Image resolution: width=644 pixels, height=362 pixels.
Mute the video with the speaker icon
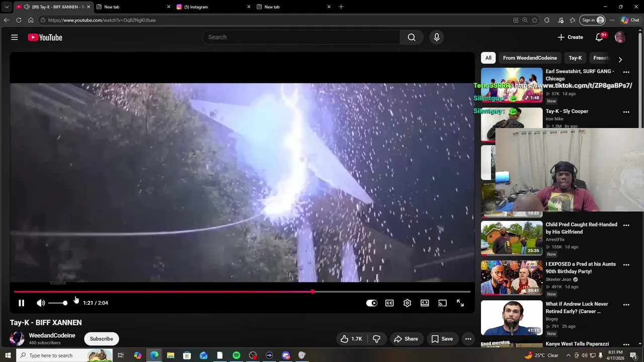[41, 303]
